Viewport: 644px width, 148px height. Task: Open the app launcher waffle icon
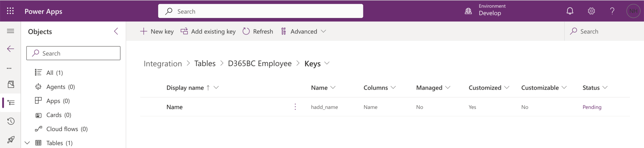point(10,11)
